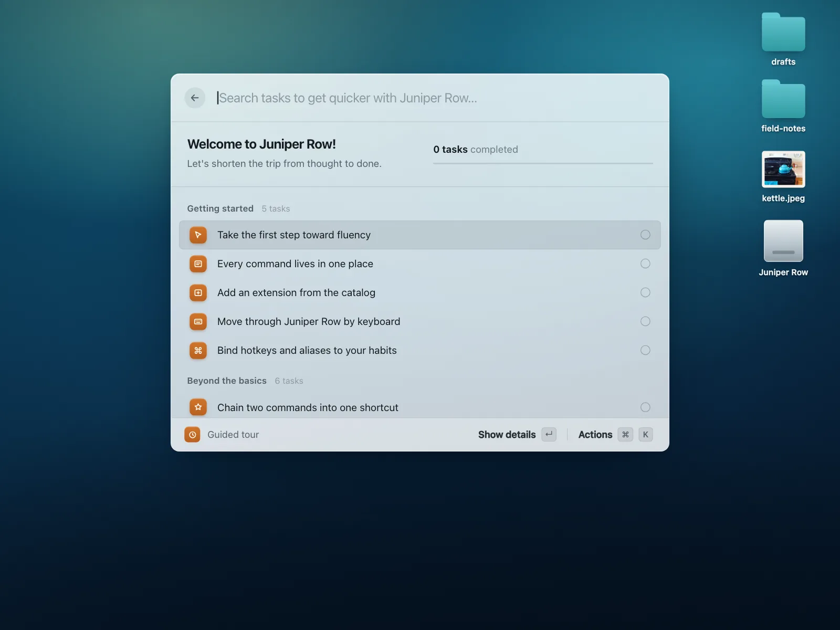Select 'Move through Juniper Row by keyboard' task
Screen dimensions: 840x630
tap(419, 322)
